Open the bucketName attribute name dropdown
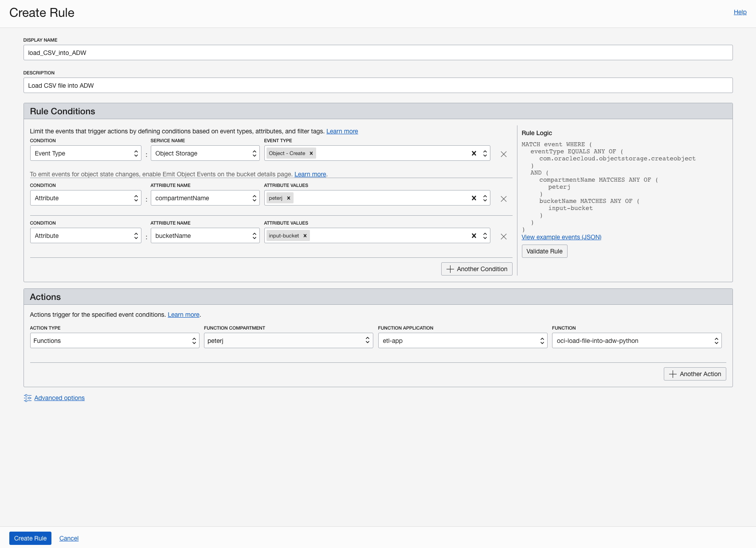Viewport: 756px width, 548px height. [x=205, y=236]
